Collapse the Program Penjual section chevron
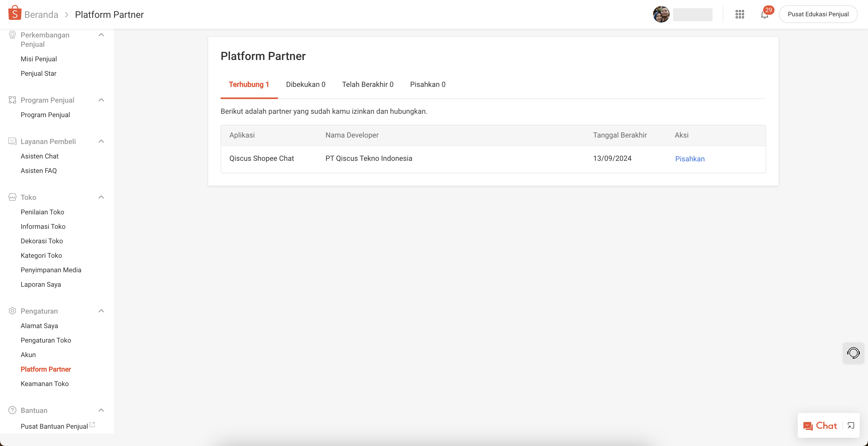Image resolution: width=868 pixels, height=446 pixels. click(x=101, y=100)
